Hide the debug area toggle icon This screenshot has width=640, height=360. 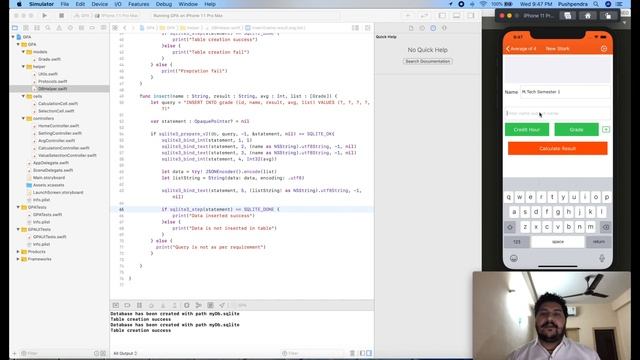[116, 305]
